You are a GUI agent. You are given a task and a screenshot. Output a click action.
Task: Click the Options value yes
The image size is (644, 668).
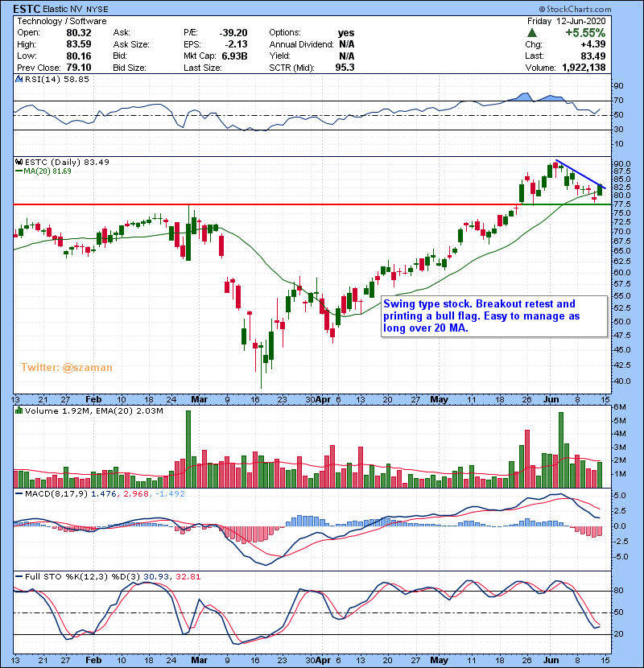pos(346,33)
